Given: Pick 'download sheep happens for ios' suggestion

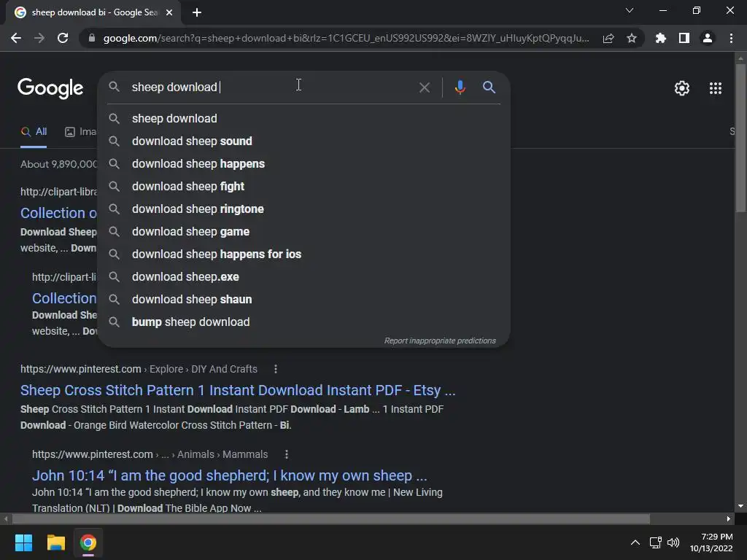Looking at the screenshot, I should pos(304,254).
